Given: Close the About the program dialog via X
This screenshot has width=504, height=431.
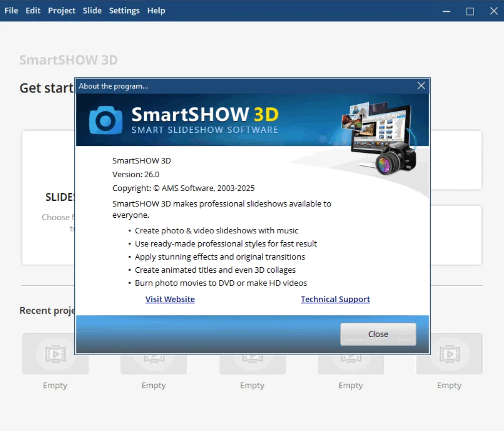Looking at the screenshot, I should click(421, 85).
